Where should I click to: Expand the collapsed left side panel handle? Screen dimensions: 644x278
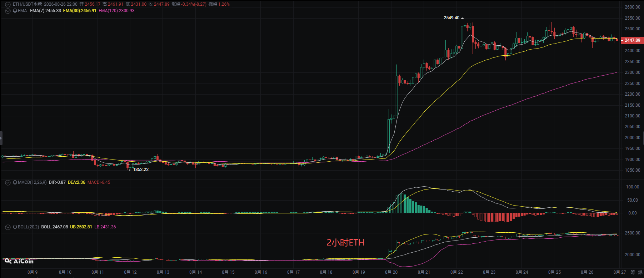[x=1, y=138]
